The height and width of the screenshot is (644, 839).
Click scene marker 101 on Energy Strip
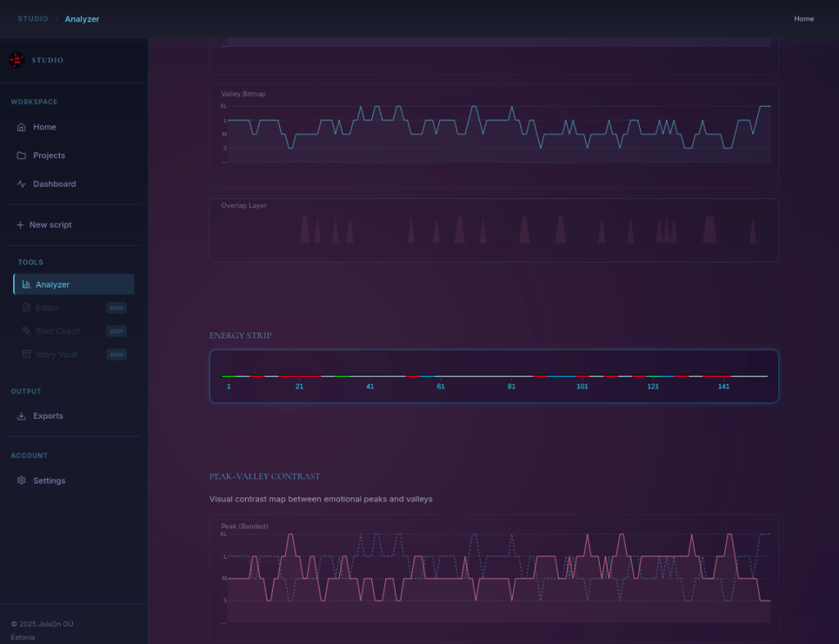[582, 386]
